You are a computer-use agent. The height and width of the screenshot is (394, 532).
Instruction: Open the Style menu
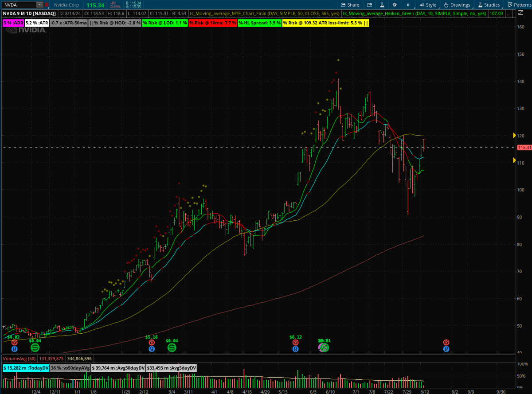click(x=427, y=5)
